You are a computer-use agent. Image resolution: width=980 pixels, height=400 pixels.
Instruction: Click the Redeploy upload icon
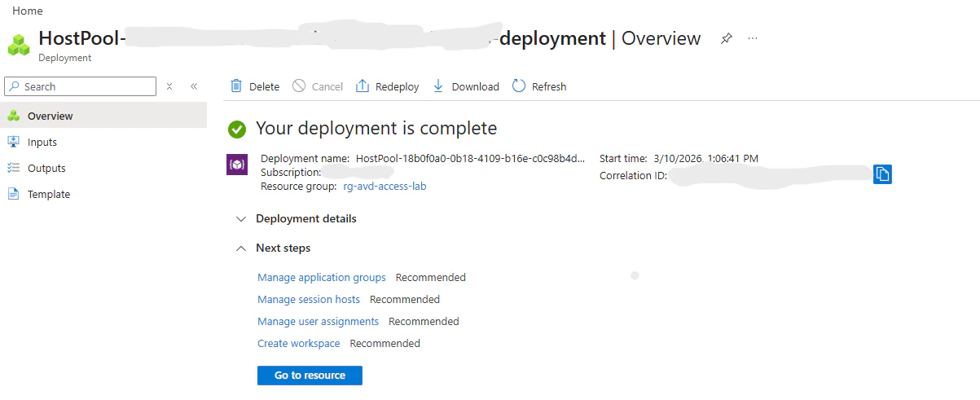click(x=363, y=86)
